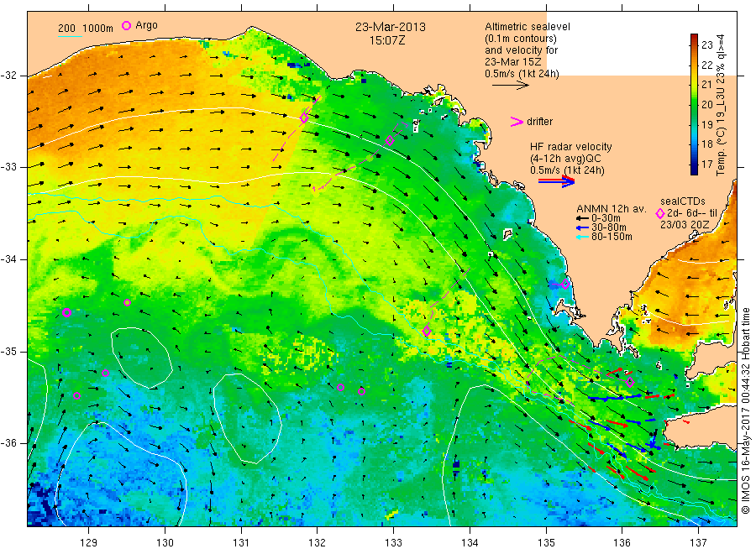Click the longitude axis label '133'
Screen dimensions: 756x554
tap(393, 543)
